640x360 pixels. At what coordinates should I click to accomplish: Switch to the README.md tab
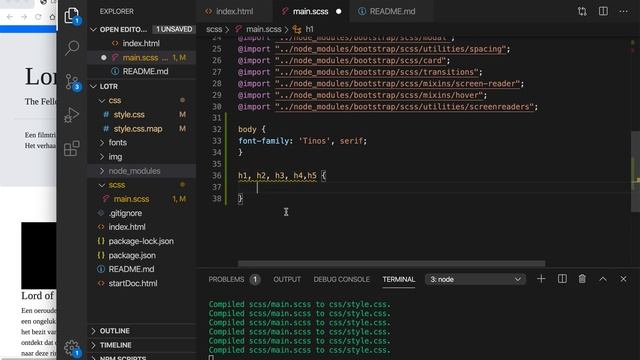pyautogui.click(x=392, y=11)
